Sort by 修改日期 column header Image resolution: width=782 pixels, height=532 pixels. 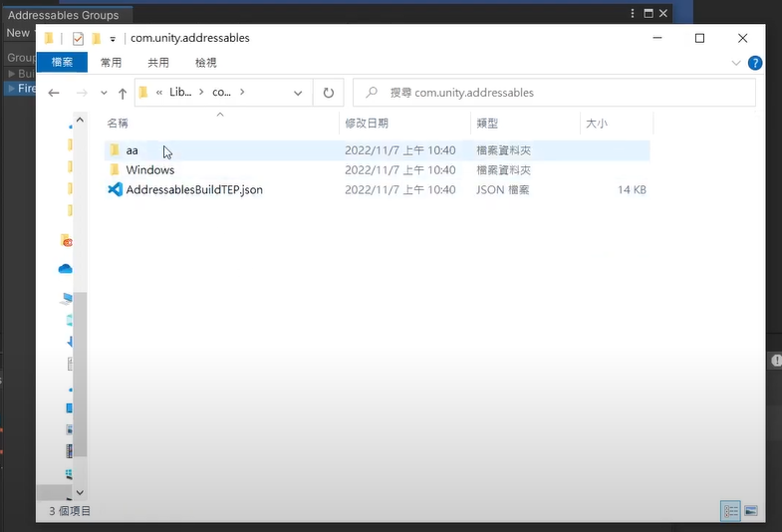[367, 124]
